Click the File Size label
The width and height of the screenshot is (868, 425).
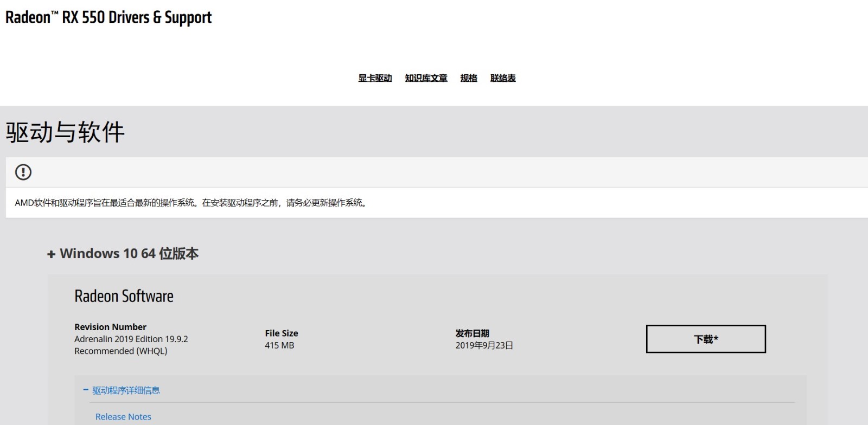click(x=282, y=333)
